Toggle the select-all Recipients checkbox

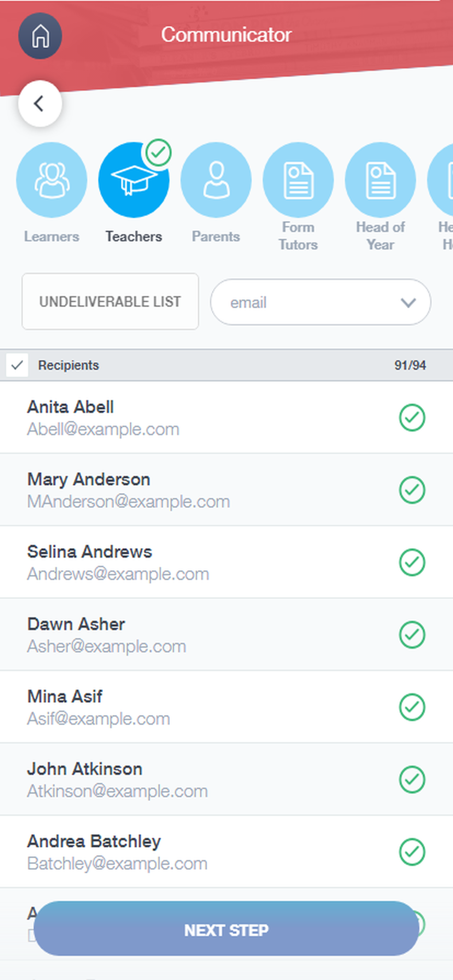[17, 365]
